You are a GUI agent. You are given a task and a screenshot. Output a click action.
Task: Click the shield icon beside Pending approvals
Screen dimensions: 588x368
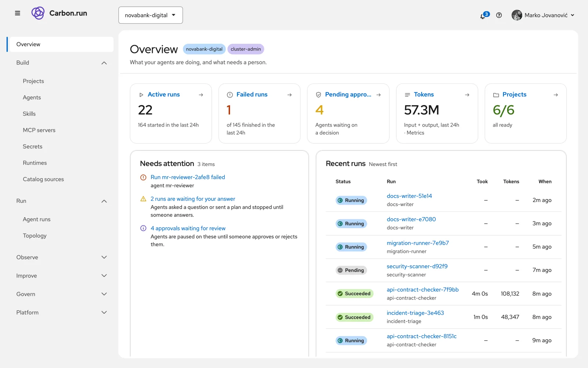coord(318,95)
